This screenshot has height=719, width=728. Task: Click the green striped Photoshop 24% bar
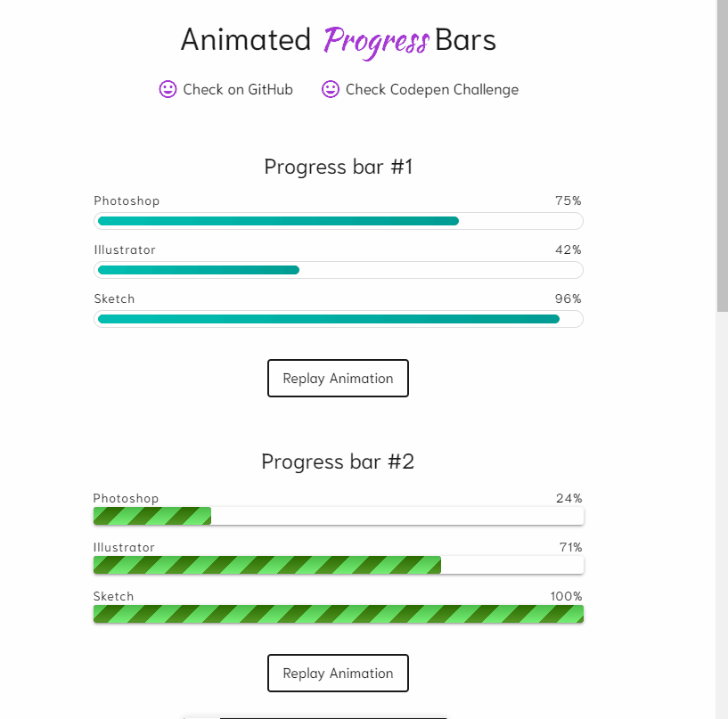pos(152,516)
